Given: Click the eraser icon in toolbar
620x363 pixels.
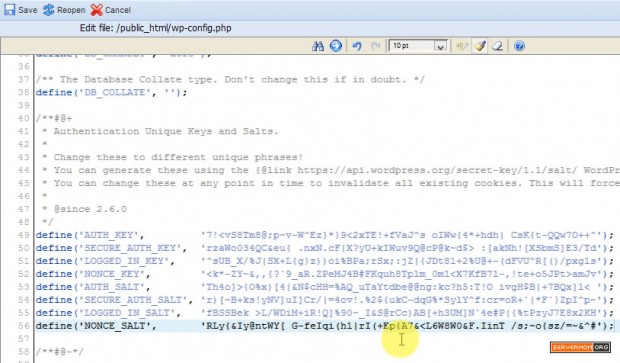Looking at the screenshot, I should click(x=497, y=46).
